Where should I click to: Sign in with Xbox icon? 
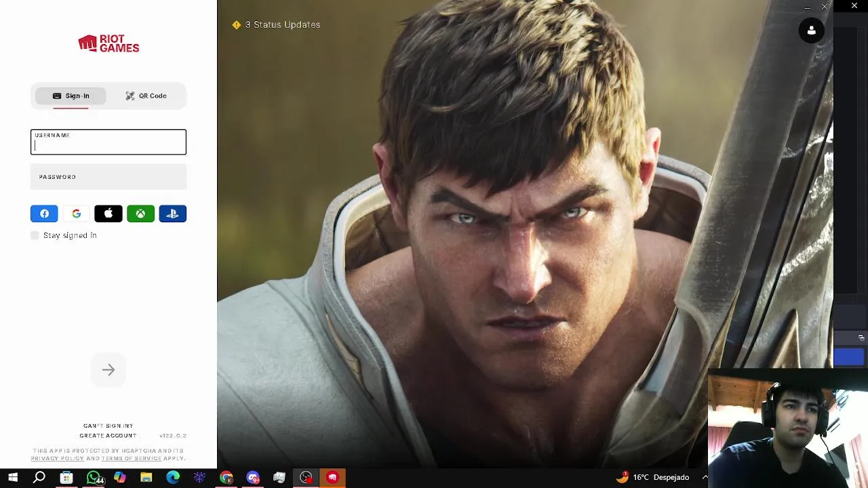[140, 213]
